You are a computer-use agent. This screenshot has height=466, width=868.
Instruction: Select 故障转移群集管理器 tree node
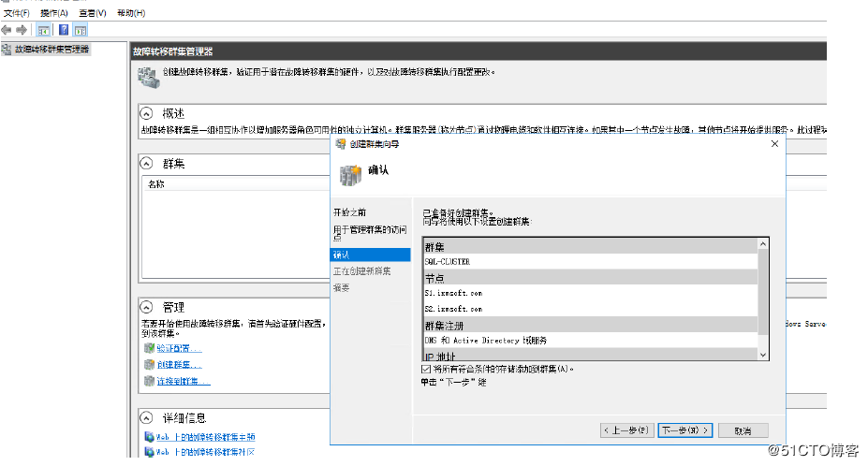51,50
